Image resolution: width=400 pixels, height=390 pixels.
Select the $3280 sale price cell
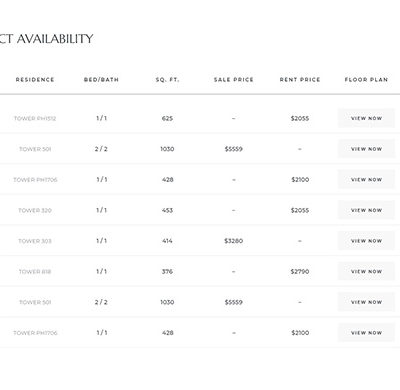coord(234,241)
